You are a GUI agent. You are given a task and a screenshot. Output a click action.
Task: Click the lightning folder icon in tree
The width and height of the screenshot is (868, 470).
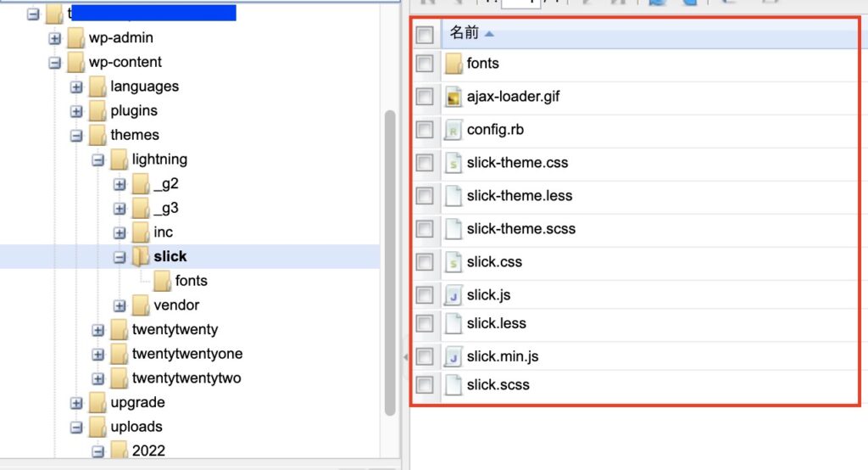click(x=119, y=159)
